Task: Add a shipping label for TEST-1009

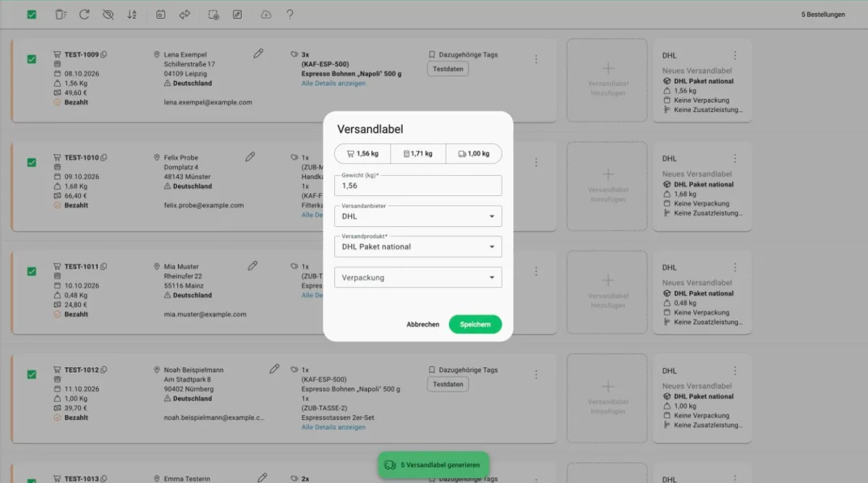Action: coord(608,80)
